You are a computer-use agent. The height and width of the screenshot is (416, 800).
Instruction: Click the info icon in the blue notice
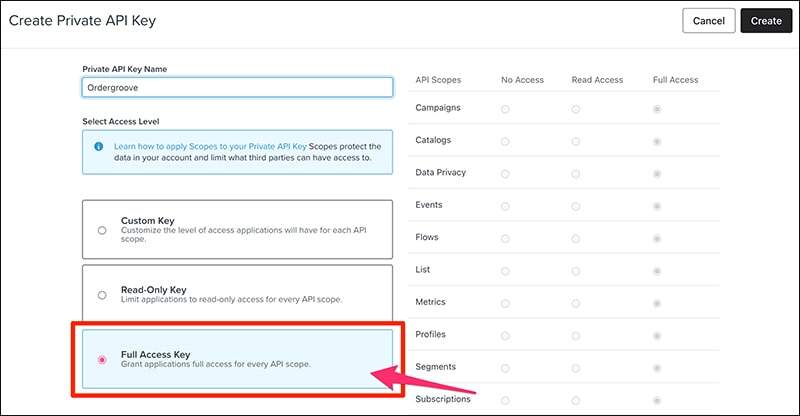click(99, 146)
